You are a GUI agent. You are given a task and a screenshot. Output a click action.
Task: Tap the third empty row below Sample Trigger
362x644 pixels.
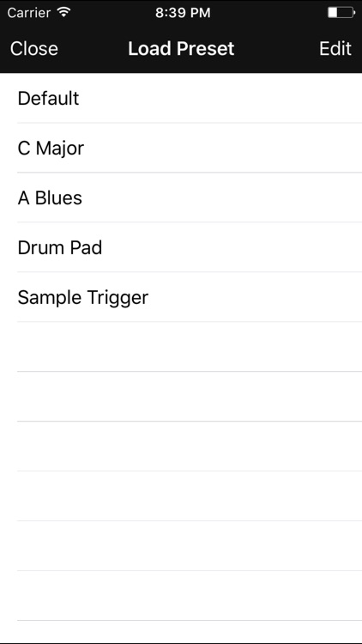click(x=181, y=446)
